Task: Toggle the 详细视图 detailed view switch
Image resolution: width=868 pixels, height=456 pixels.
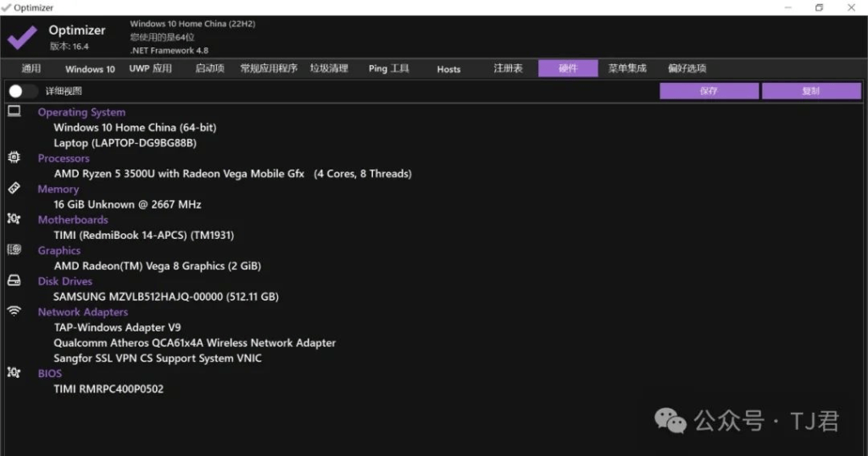Action: point(21,92)
